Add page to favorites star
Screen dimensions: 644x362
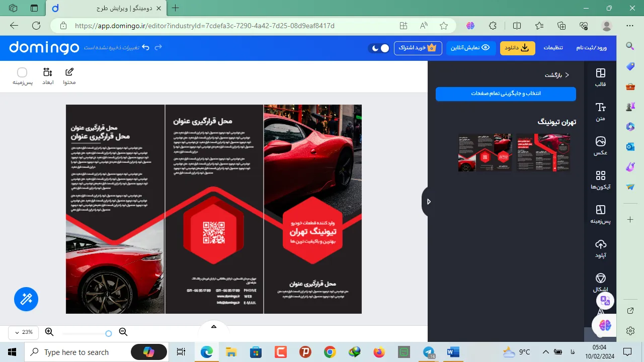pyautogui.click(x=443, y=26)
